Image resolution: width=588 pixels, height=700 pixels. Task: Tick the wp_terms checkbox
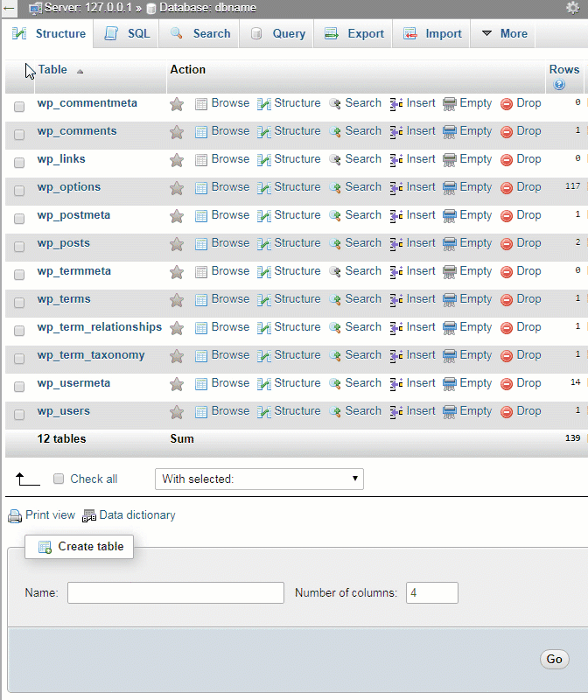click(19, 303)
